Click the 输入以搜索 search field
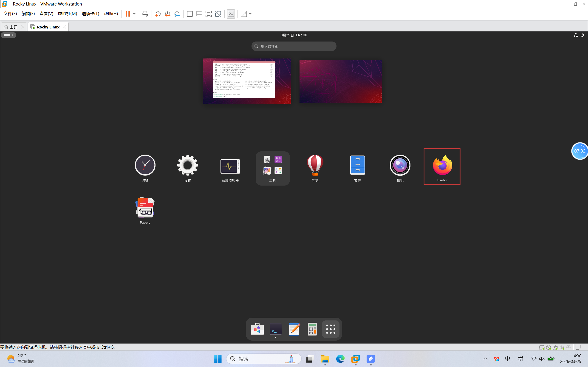The image size is (588, 367). point(294,46)
